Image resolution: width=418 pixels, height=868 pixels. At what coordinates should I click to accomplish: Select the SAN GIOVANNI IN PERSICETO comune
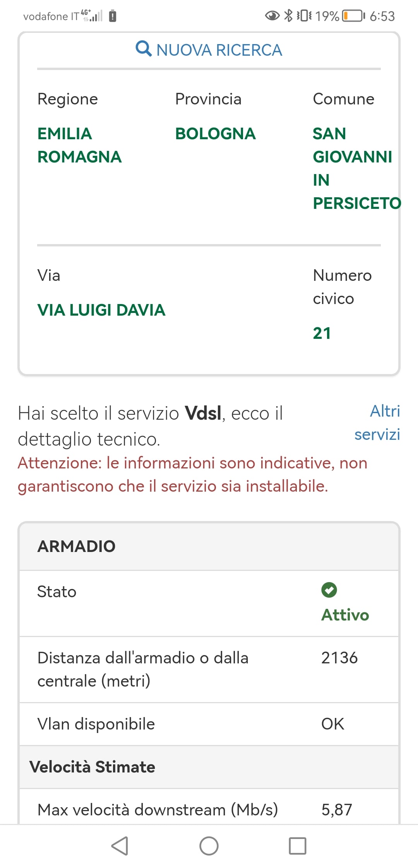click(x=357, y=168)
